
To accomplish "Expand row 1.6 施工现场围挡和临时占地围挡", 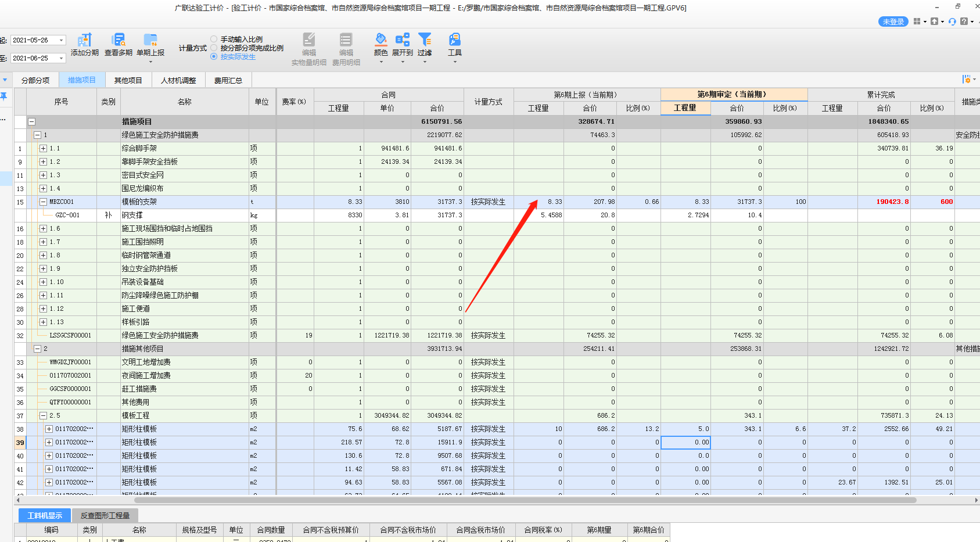I will pyautogui.click(x=43, y=229).
